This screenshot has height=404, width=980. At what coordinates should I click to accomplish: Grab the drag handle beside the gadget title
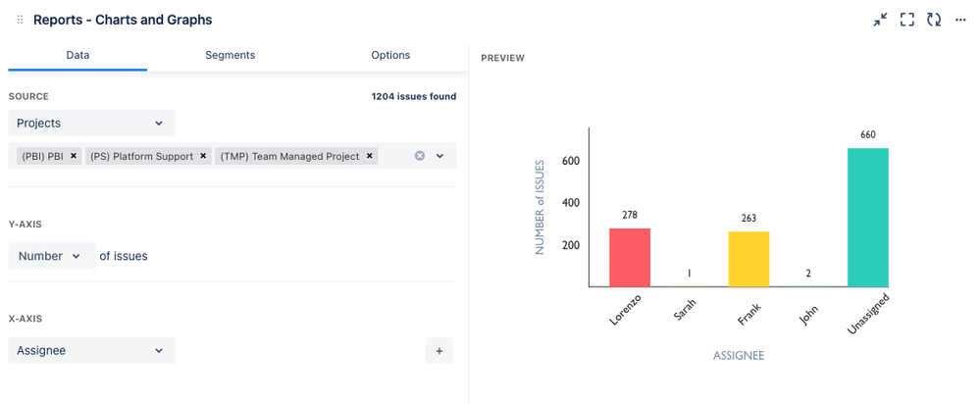(20, 20)
